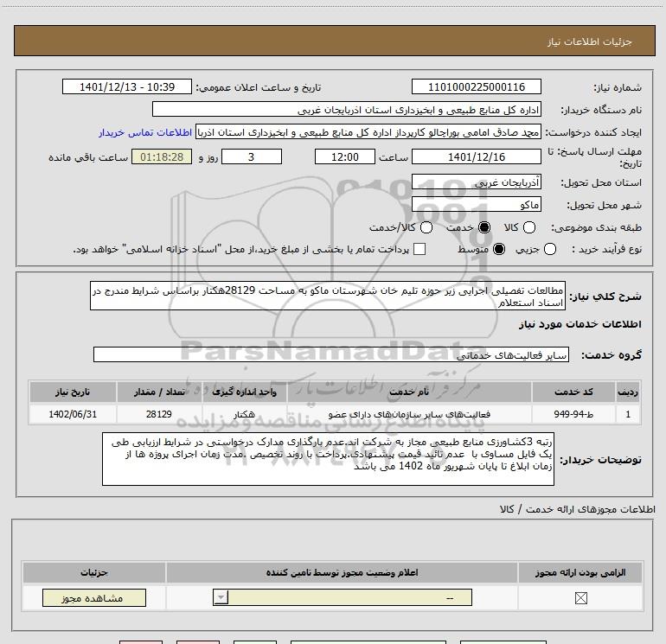Click the تاریخ نیاز column header
This screenshot has height=644, width=666.
(73, 392)
